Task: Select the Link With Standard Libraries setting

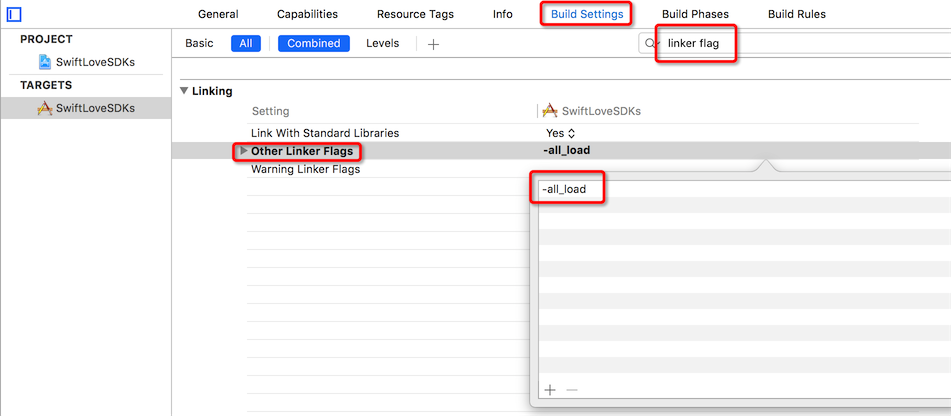Action: [x=325, y=133]
